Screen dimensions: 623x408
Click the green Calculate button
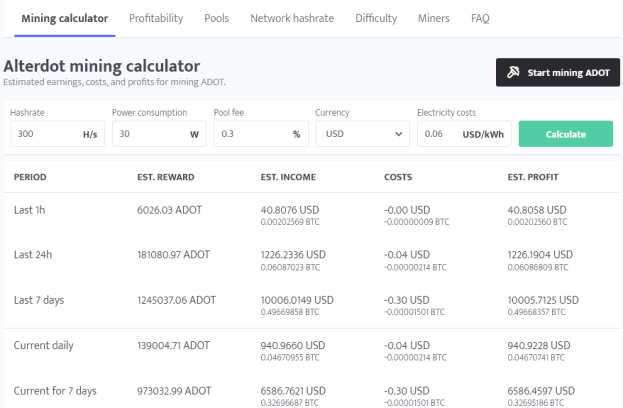point(566,134)
